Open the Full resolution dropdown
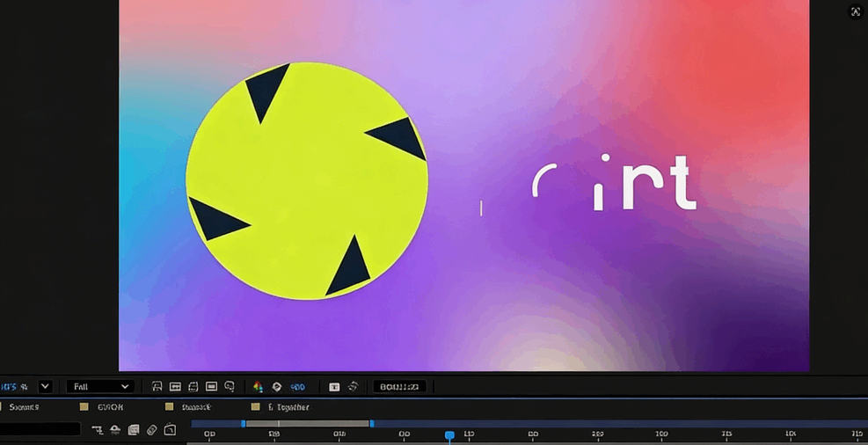 point(101,387)
